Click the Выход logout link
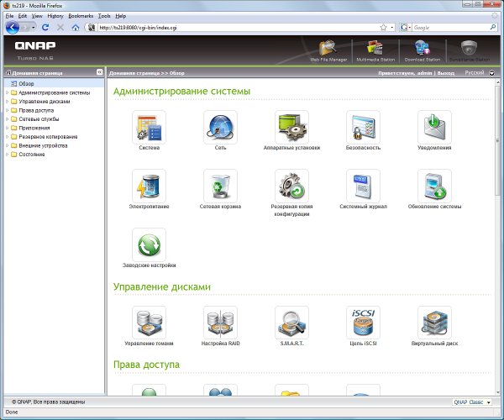This screenshot has width=504, height=420. click(445, 73)
